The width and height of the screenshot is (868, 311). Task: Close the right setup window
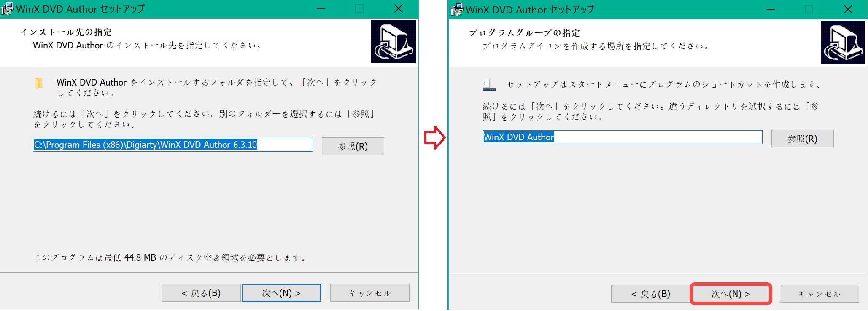click(x=848, y=9)
